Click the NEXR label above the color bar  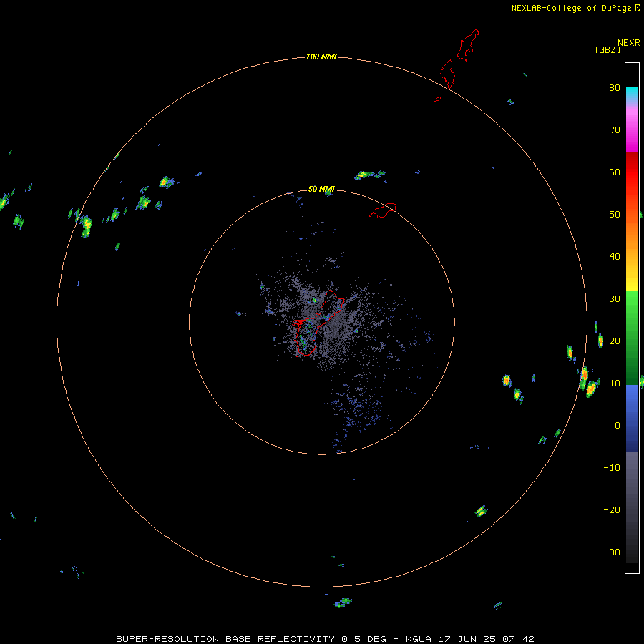(629, 43)
